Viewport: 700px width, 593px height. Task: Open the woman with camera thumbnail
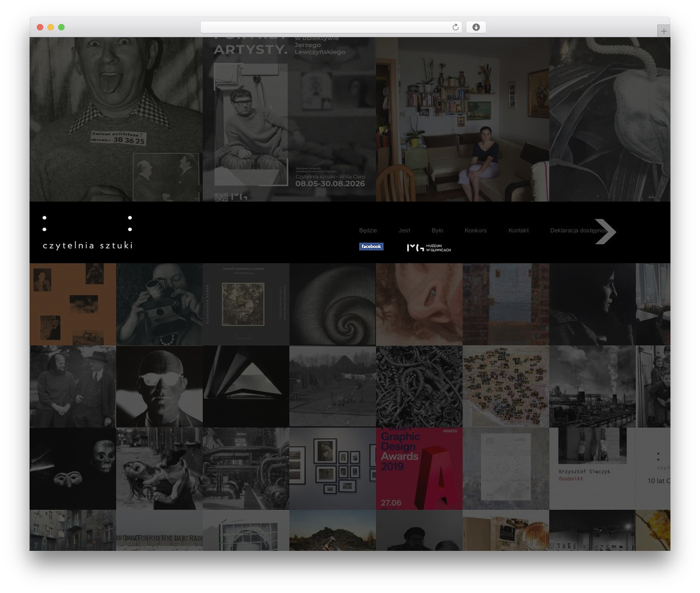pyautogui.click(x=159, y=304)
